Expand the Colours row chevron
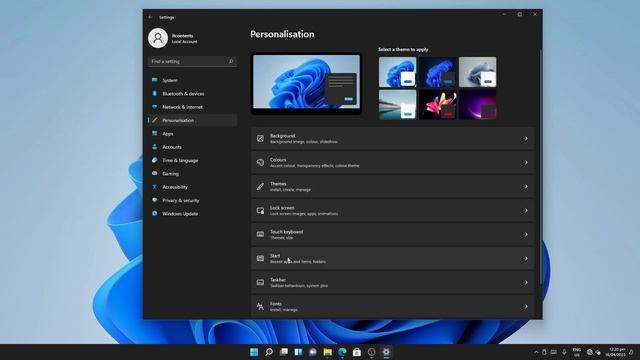The width and height of the screenshot is (640, 360). [526, 162]
